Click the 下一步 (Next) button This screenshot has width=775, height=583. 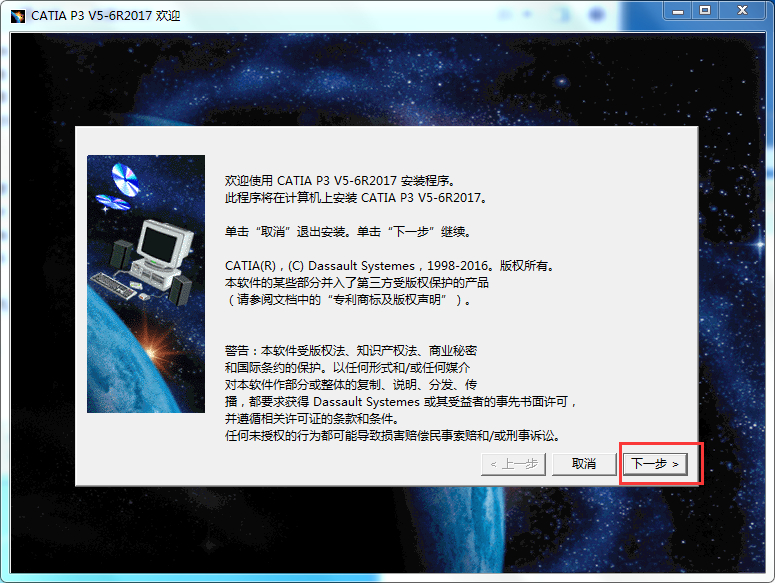655,464
